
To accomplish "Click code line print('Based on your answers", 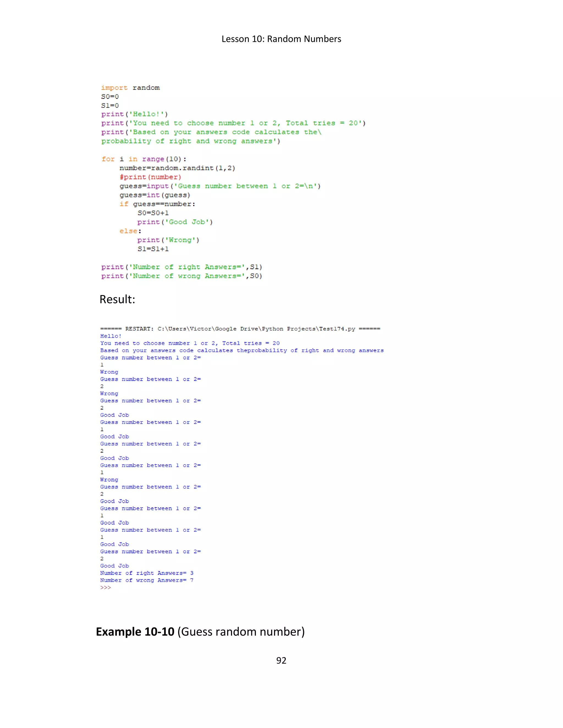I will 211,132.
